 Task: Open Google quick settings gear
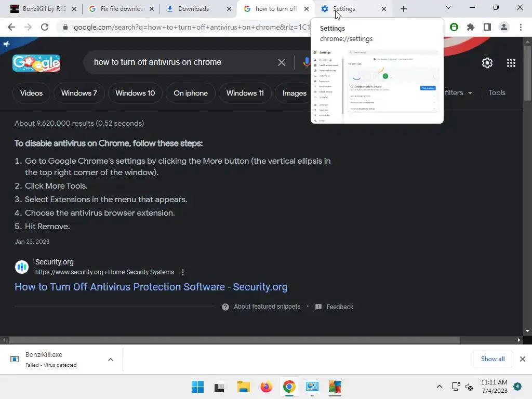point(487,63)
